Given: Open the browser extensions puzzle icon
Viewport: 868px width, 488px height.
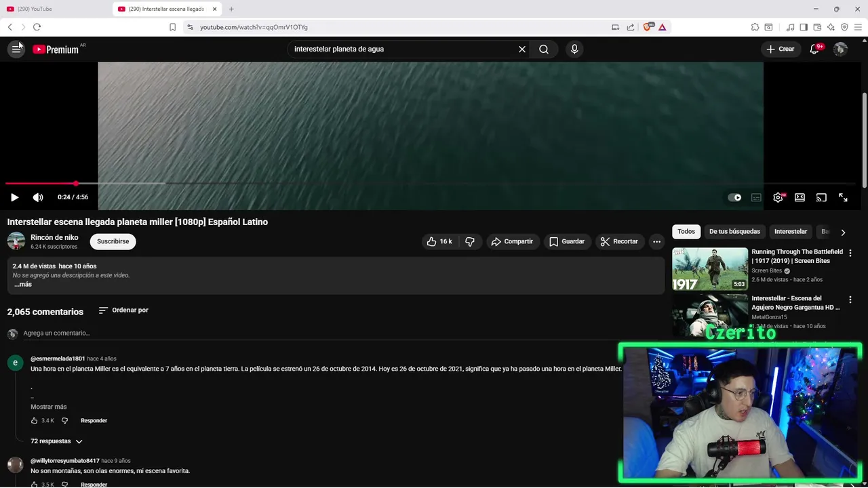Looking at the screenshot, I should [755, 27].
